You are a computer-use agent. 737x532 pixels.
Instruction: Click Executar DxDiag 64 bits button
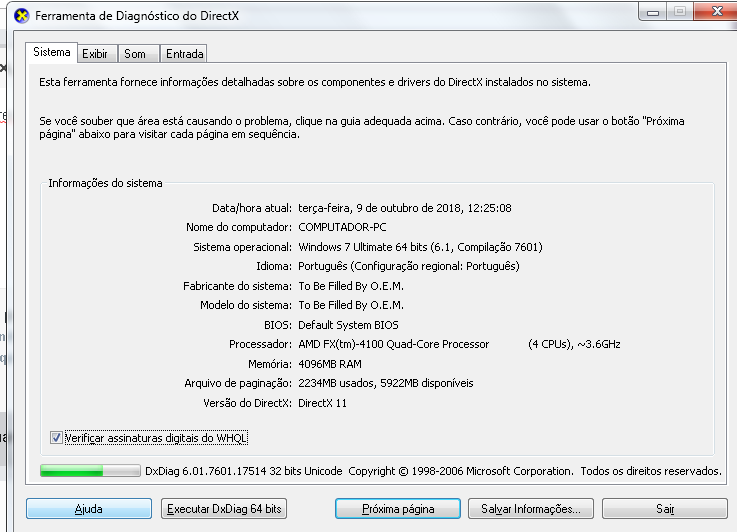pyautogui.click(x=224, y=509)
